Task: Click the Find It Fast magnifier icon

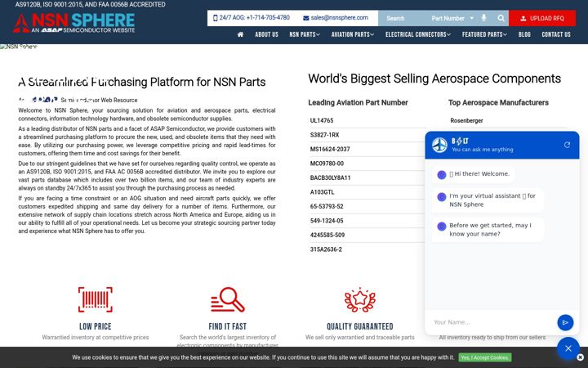Action: (228, 299)
